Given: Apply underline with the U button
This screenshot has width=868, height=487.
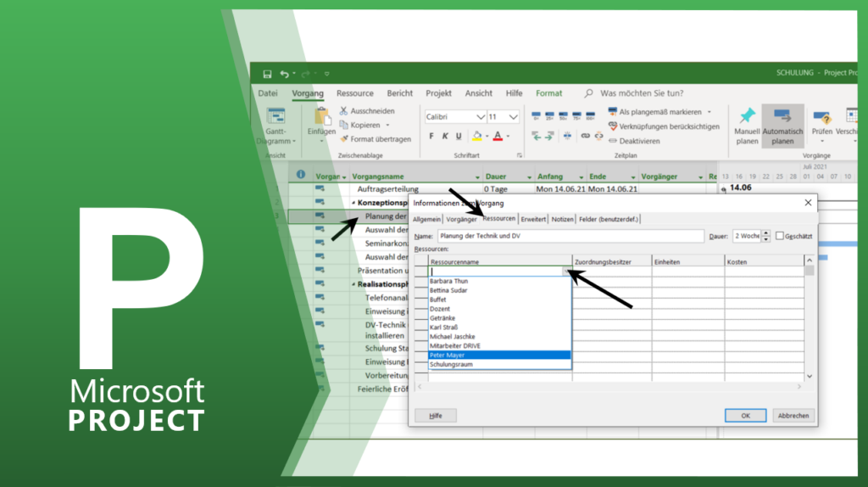Looking at the screenshot, I should point(459,136).
